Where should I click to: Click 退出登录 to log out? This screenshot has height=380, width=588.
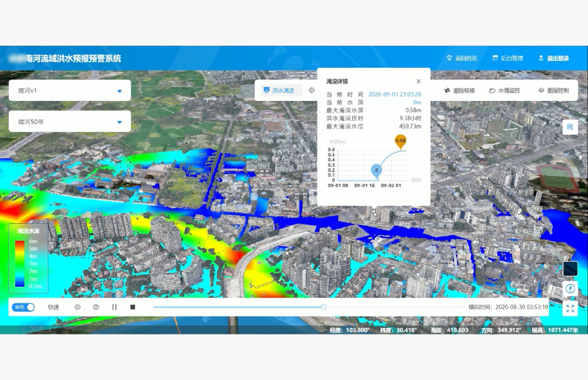tap(553, 58)
